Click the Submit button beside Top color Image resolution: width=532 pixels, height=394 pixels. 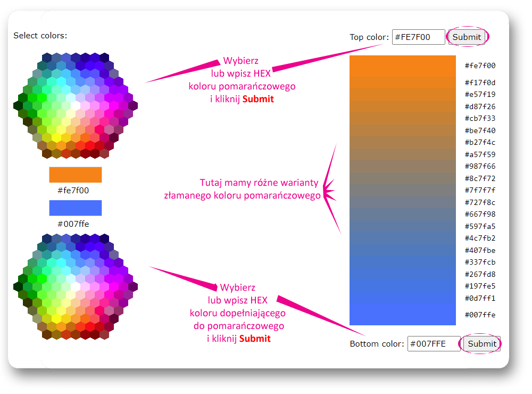pyautogui.click(x=467, y=37)
